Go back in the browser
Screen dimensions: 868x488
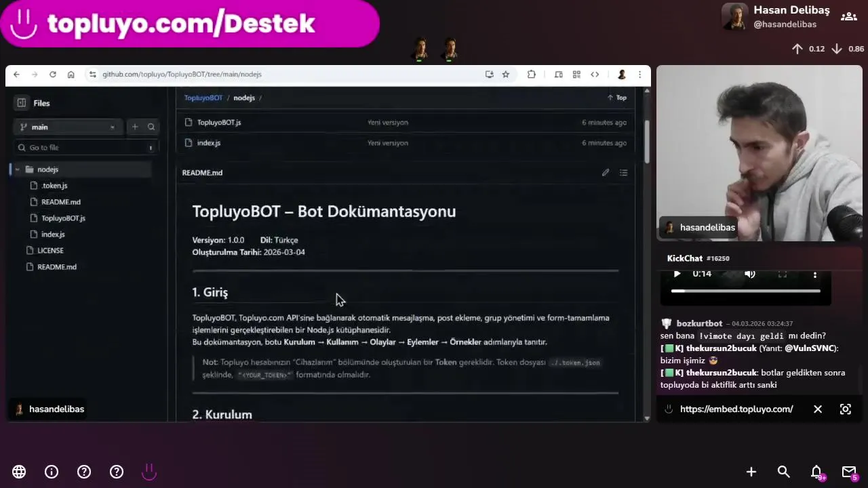16,75
